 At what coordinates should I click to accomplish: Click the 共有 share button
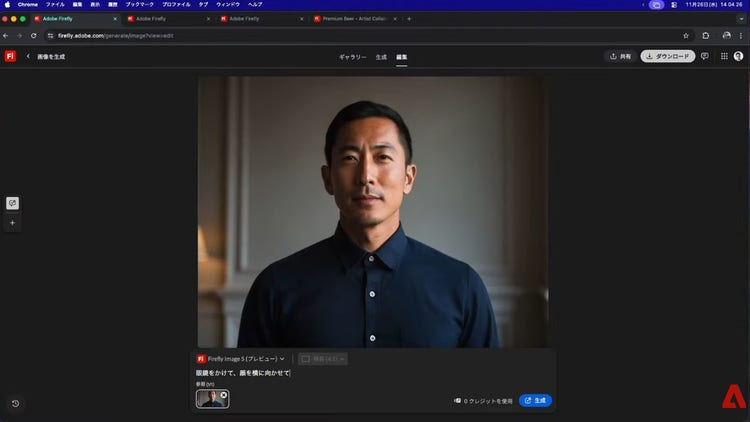(x=620, y=56)
